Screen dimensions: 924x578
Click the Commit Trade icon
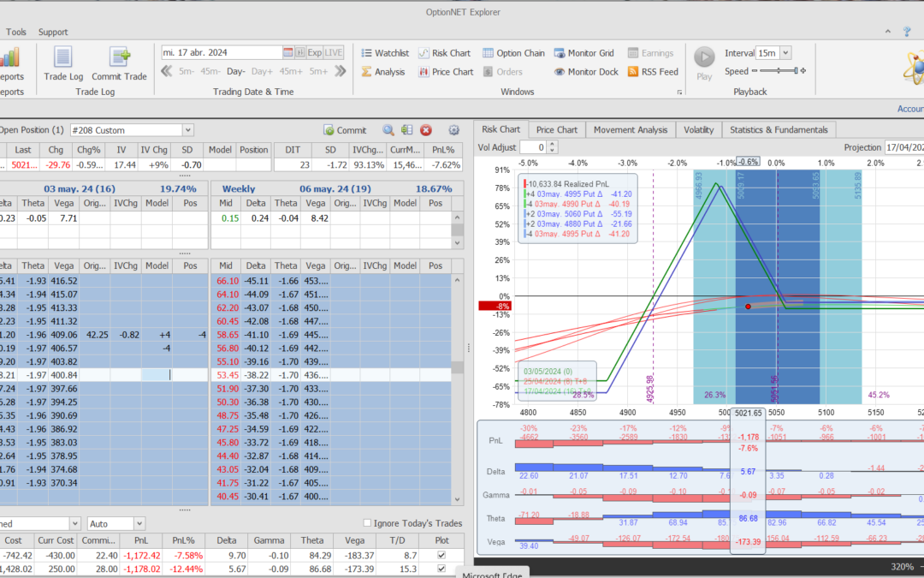(119, 57)
